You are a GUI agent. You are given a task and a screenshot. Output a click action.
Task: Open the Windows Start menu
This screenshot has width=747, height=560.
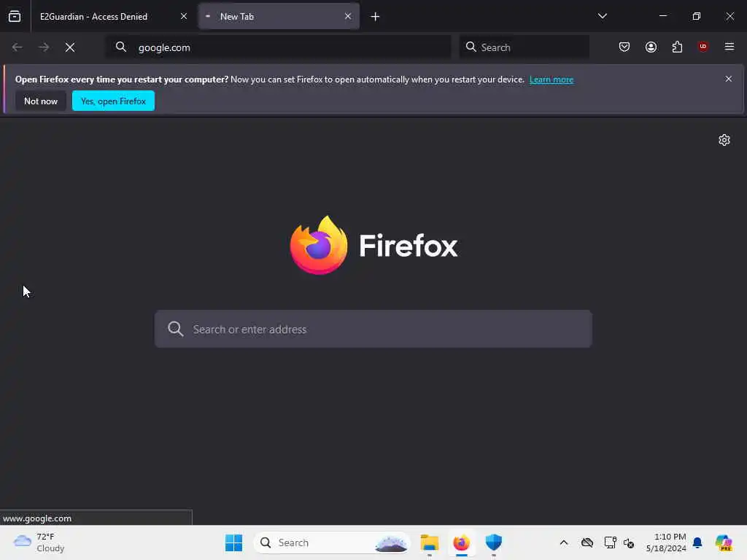[x=233, y=542]
